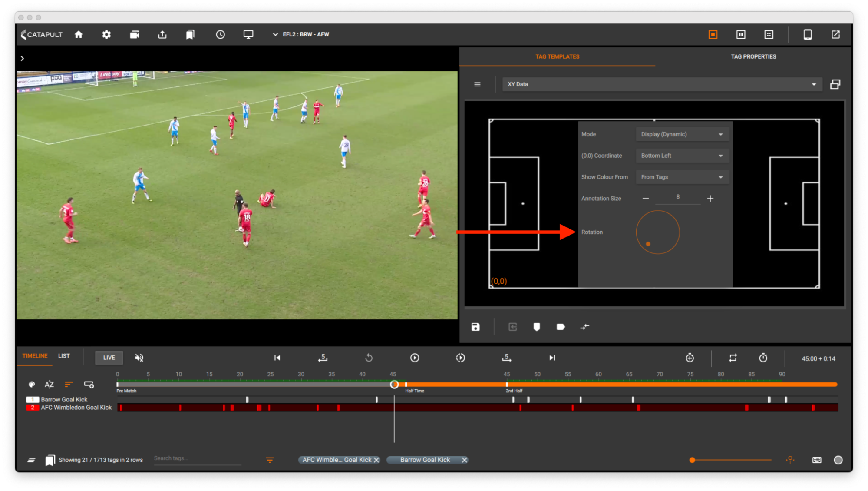Open pop-out external window icon
The image size is (868, 491).
(x=835, y=34)
